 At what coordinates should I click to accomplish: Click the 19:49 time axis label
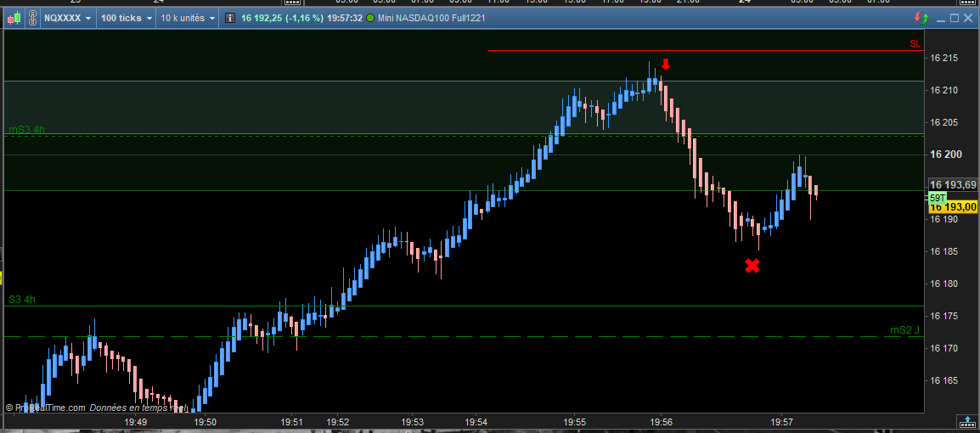click(x=136, y=422)
